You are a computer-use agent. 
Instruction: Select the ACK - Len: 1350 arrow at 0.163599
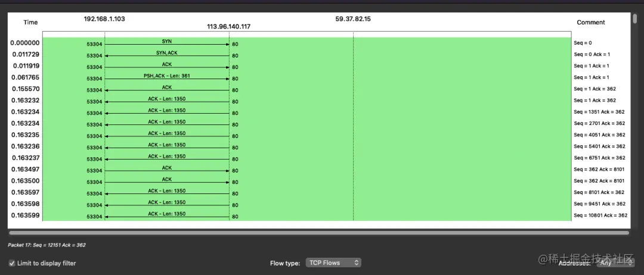tap(167, 217)
